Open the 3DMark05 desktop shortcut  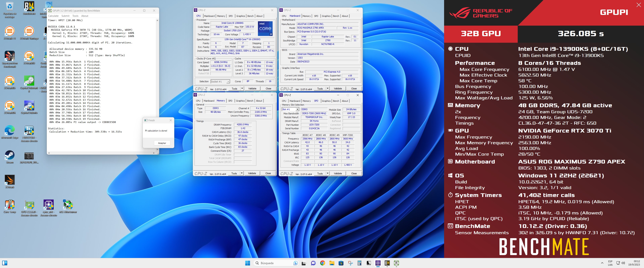[10, 82]
